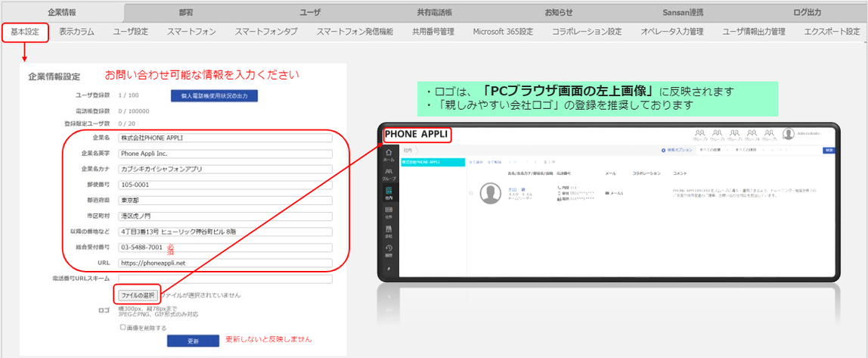Image resolution: width=868 pixels, height=358 pixels.
Task: Click the メール1 envelope entry
Action: click(x=615, y=194)
